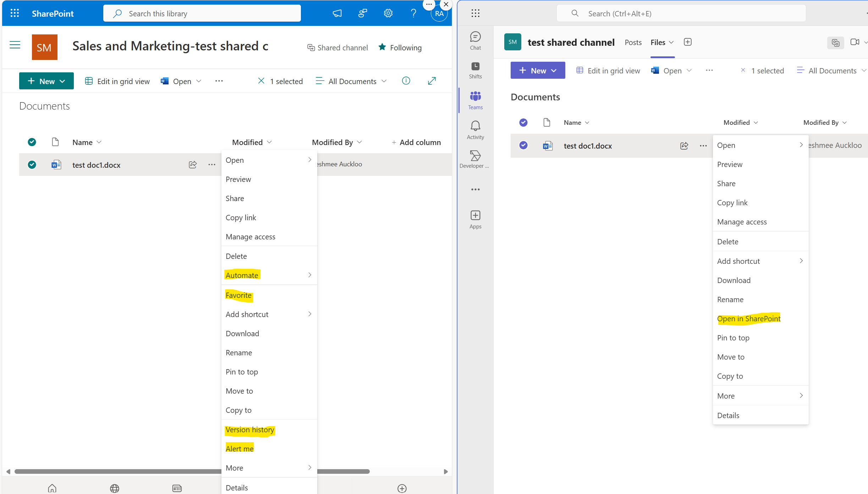This screenshot has height=494, width=868.
Task: Choose Open in SharePoint in Teams menu
Action: (760, 318)
